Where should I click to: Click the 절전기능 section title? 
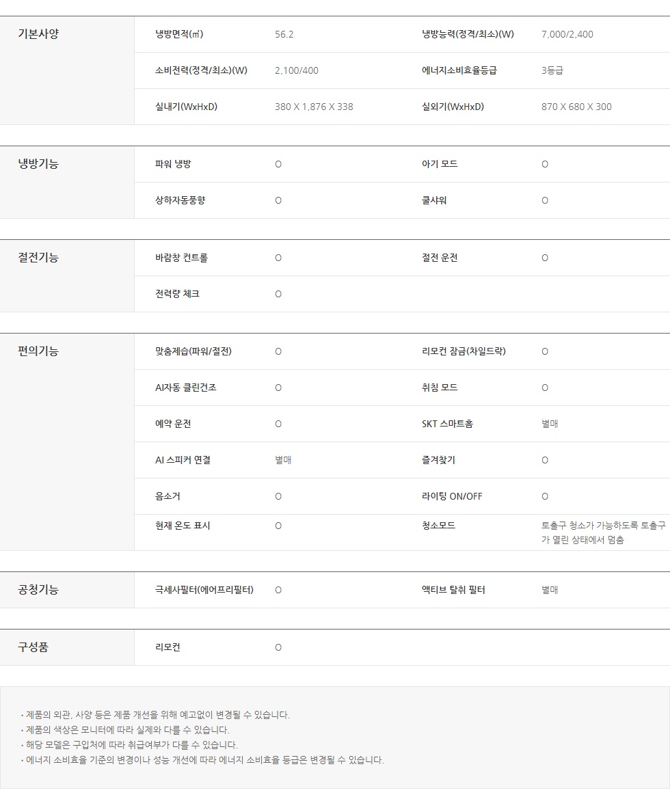pyautogui.click(x=38, y=258)
